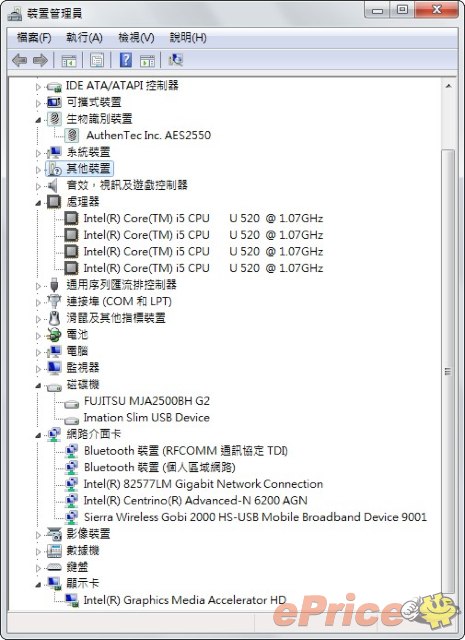Click the network icon beside 網路介面卡

click(x=54, y=434)
